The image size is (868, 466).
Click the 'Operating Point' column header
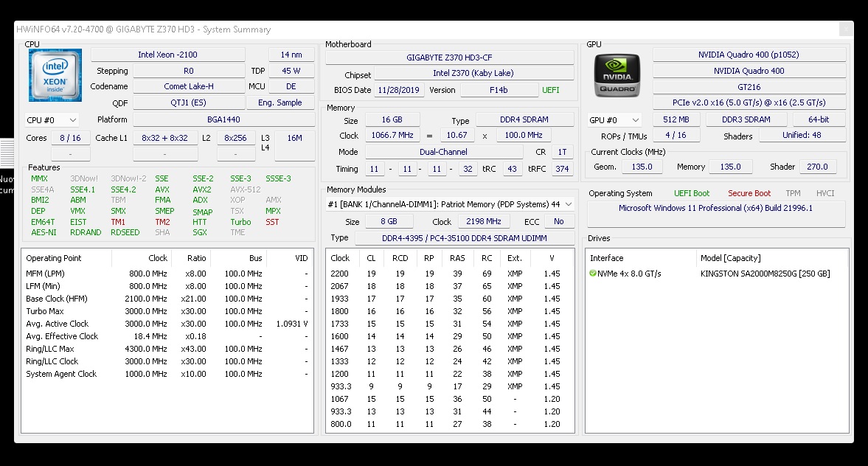tap(54, 258)
